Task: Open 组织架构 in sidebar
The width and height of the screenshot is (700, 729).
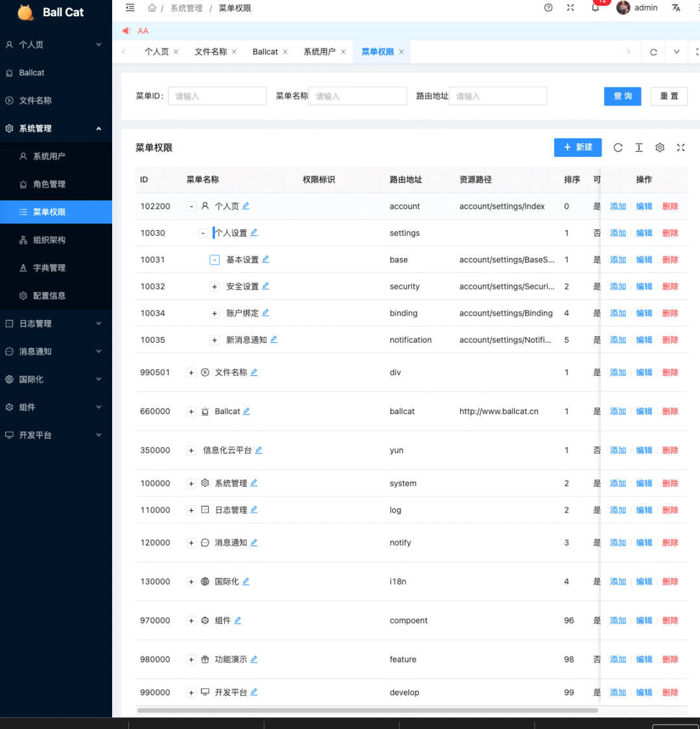Action: pos(56,240)
